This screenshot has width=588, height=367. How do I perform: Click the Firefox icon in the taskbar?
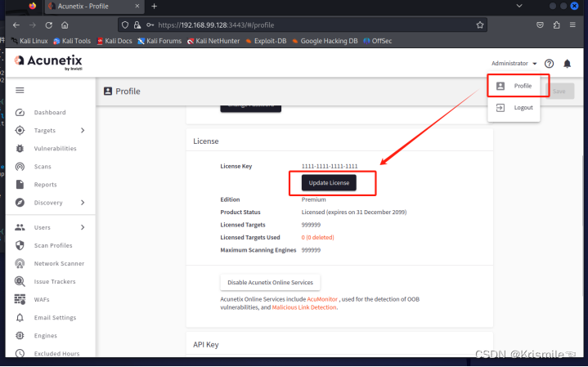pos(33,6)
